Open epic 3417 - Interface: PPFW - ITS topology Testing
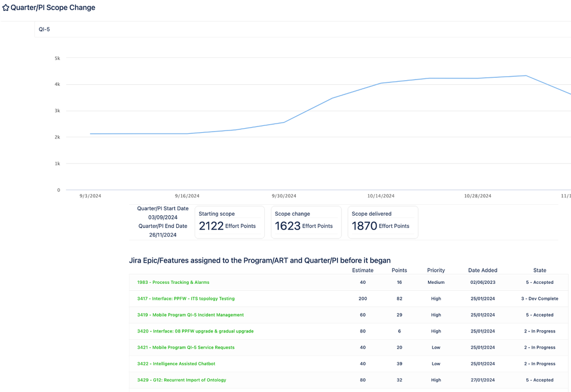The height and width of the screenshot is (392, 571). tap(186, 299)
